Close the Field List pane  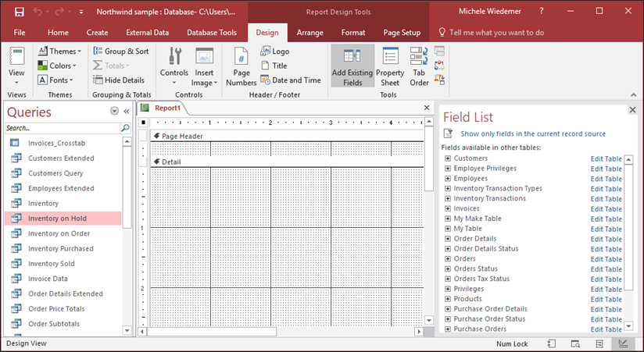(x=632, y=110)
